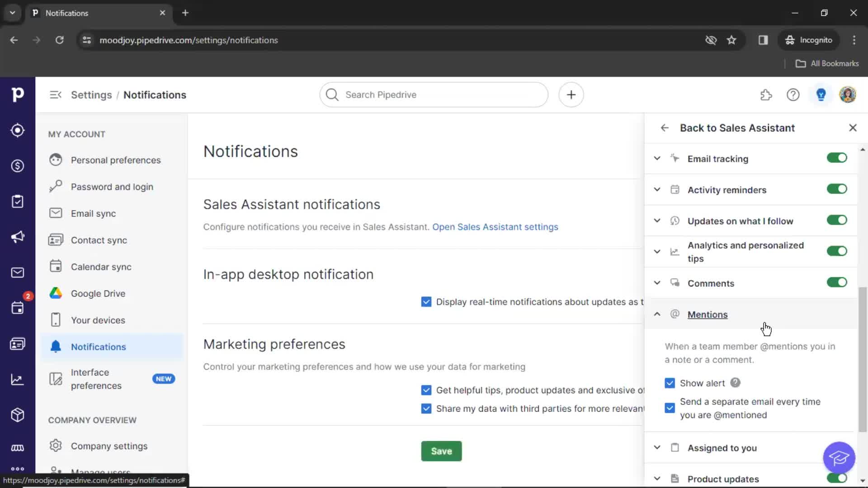
Task: Open the Goals/Analytics sidebar icon
Action: (17, 379)
